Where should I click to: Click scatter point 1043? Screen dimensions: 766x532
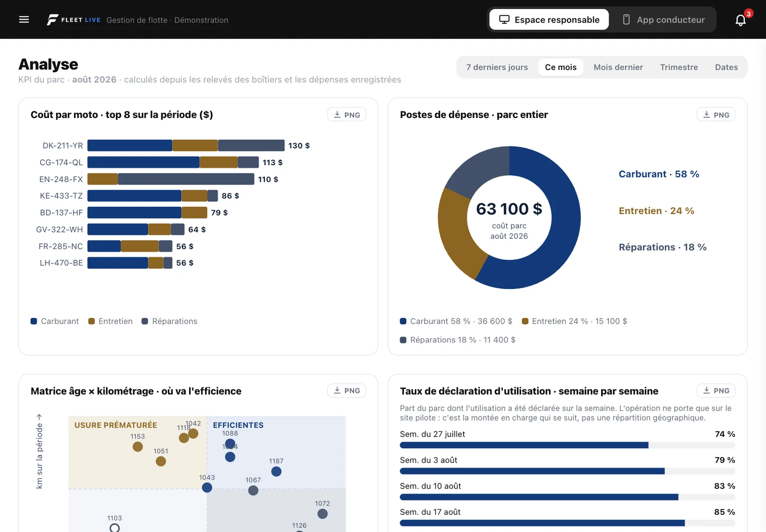pos(207,487)
